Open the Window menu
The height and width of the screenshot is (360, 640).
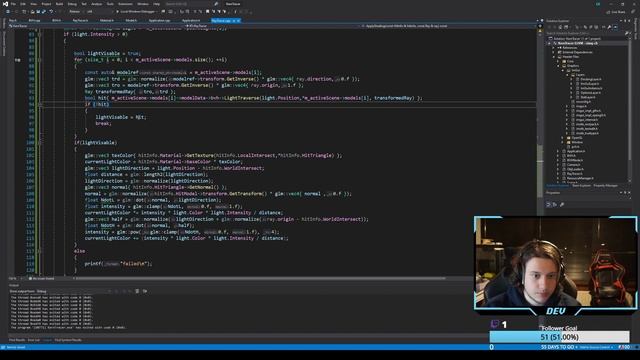coord(143,4)
